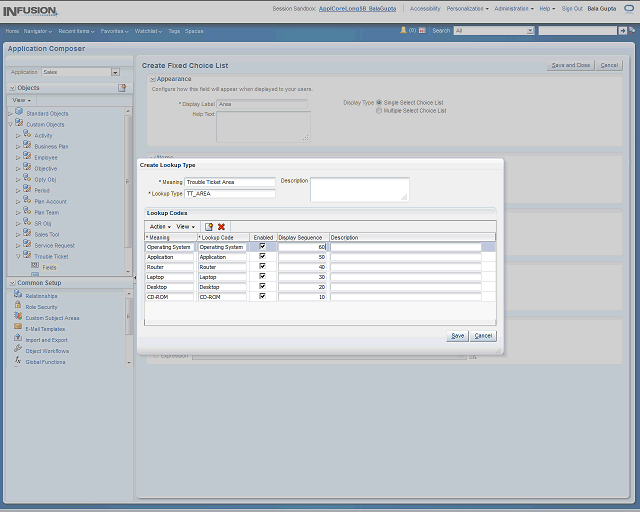Viewport: 640px width, 512px height.
Task: Click the add lookup code row icon
Action: [x=209, y=227]
